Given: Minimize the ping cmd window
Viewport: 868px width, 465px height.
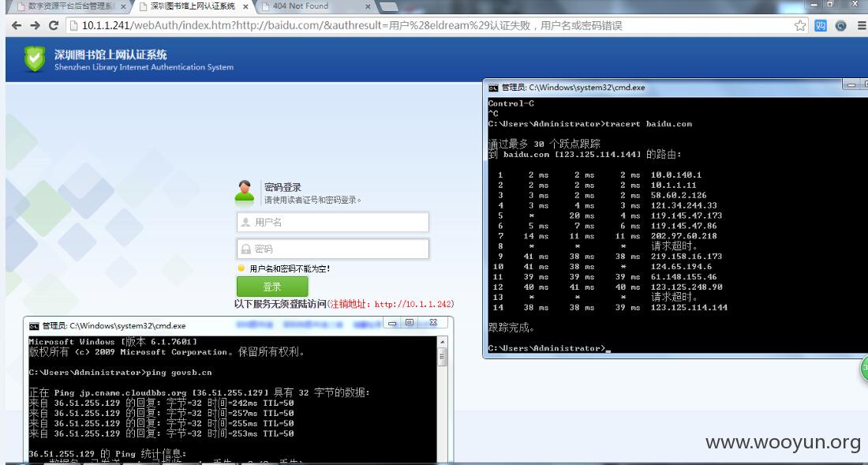Looking at the screenshot, I should [392, 323].
